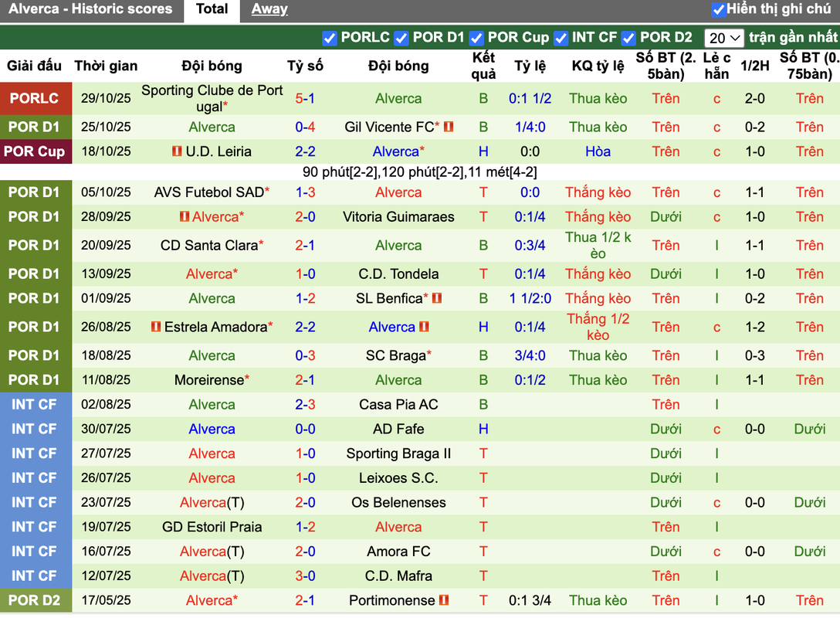Click the 0-3 score against SC Braga
This screenshot has height=618, width=840.
306,356
